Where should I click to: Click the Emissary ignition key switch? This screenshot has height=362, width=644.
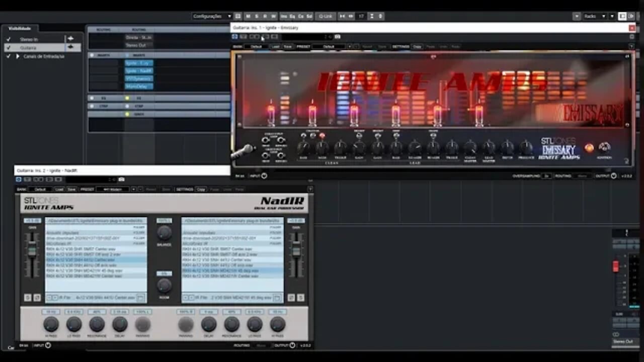tap(604, 148)
